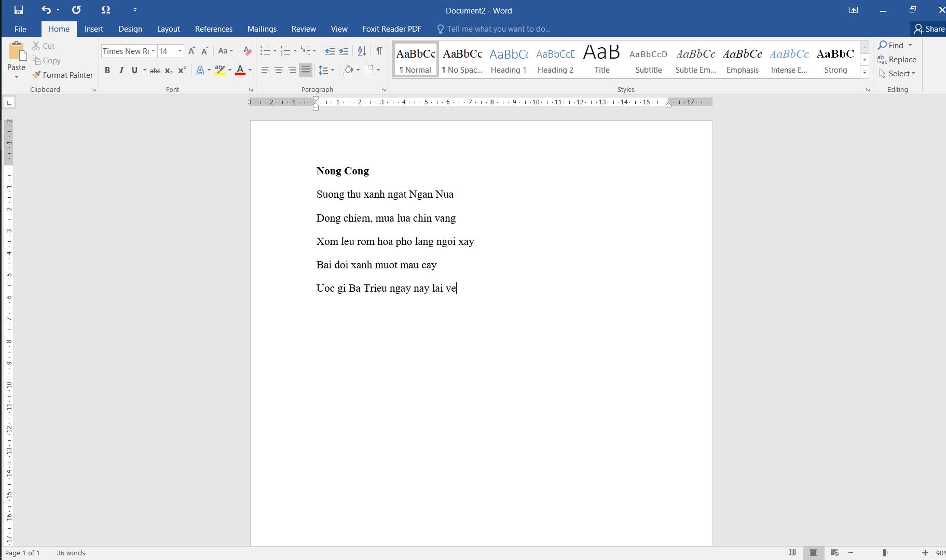The width and height of the screenshot is (946, 560).
Task: Increase paragraph indent
Action: [344, 51]
